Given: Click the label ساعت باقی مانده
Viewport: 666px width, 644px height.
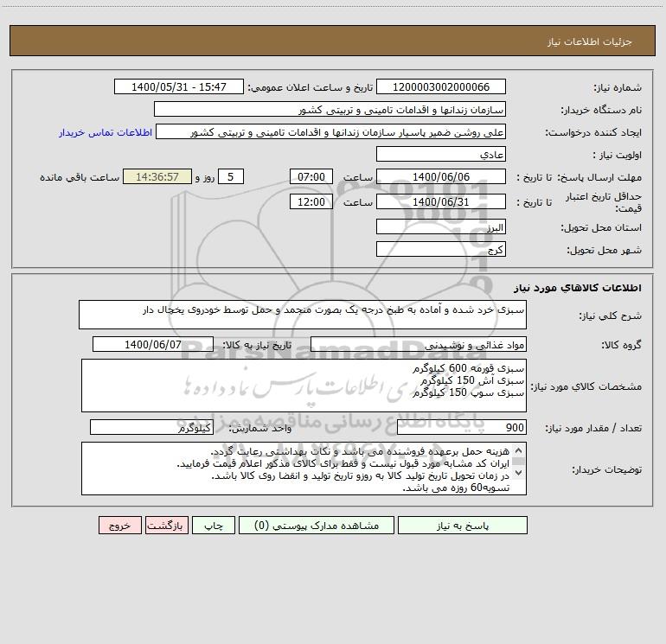Looking at the screenshot, I should pyautogui.click(x=80, y=177).
